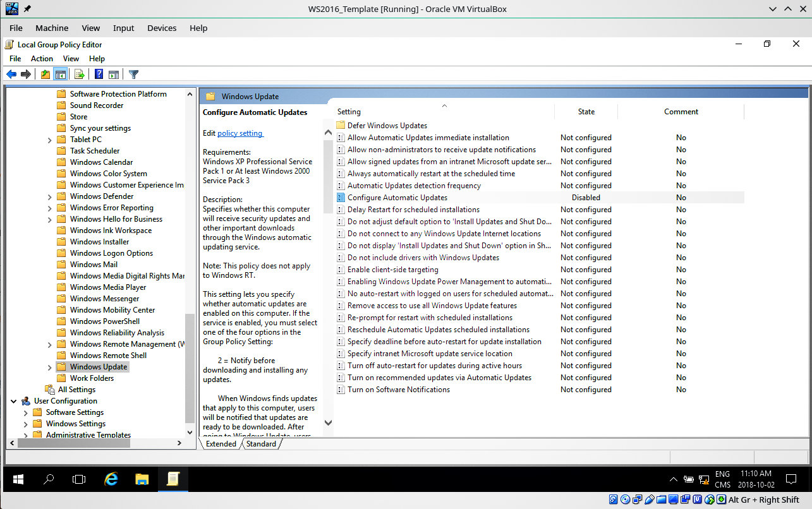Expand Software Settings under User Configuration

tap(26, 412)
